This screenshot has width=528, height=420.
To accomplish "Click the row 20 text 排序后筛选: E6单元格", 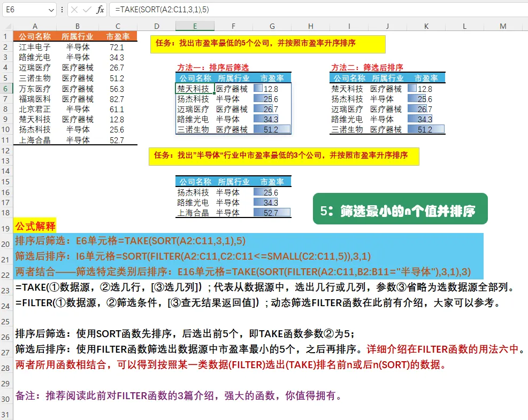I will tap(131, 241).
